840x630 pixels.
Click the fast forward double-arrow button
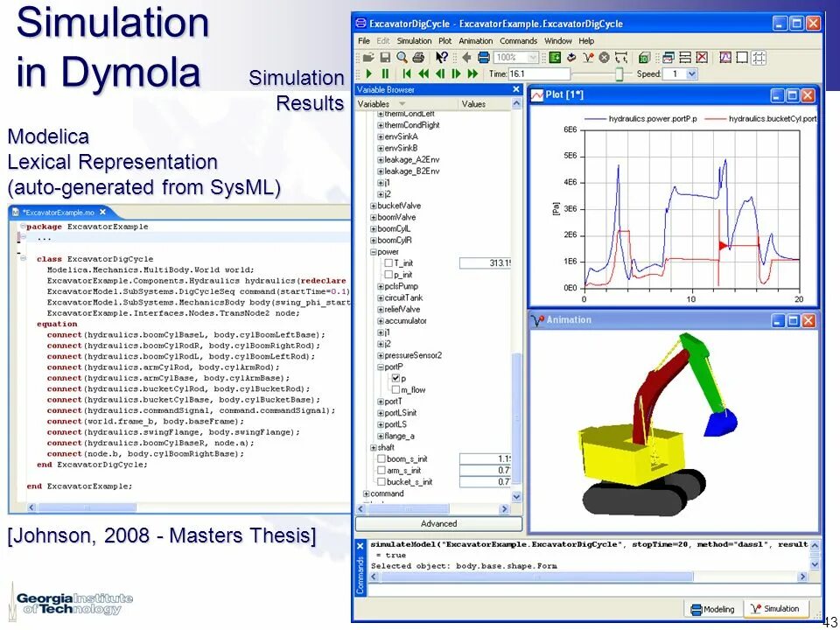[472, 73]
